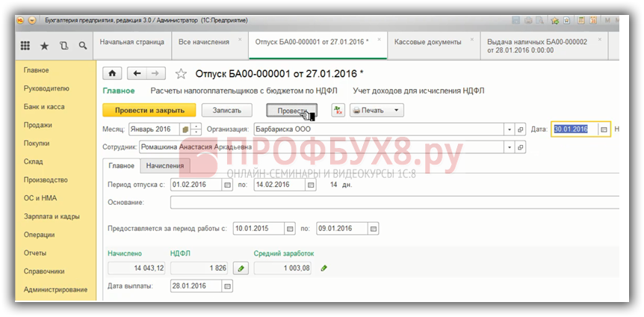Image resolution: width=644 pixels, height=317 pixels.
Task: Click the Месяц field Январь 2016
Action: (x=155, y=129)
